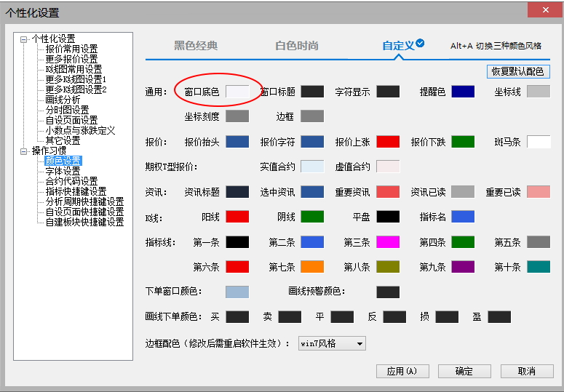The height and width of the screenshot is (392, 564).
Task: Open 指标快捷键设置 in the tree
Action: pos(76,191)
